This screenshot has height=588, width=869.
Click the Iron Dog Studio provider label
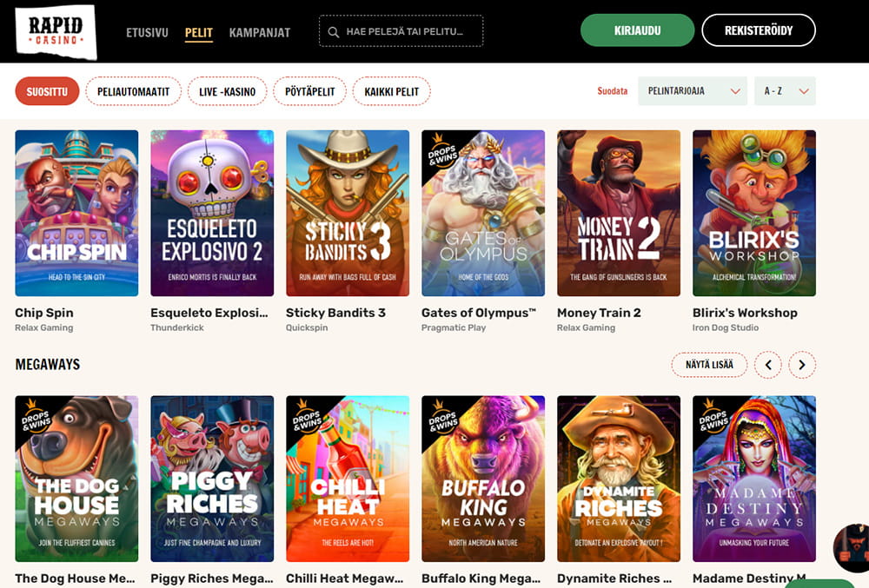coord(726,327)
